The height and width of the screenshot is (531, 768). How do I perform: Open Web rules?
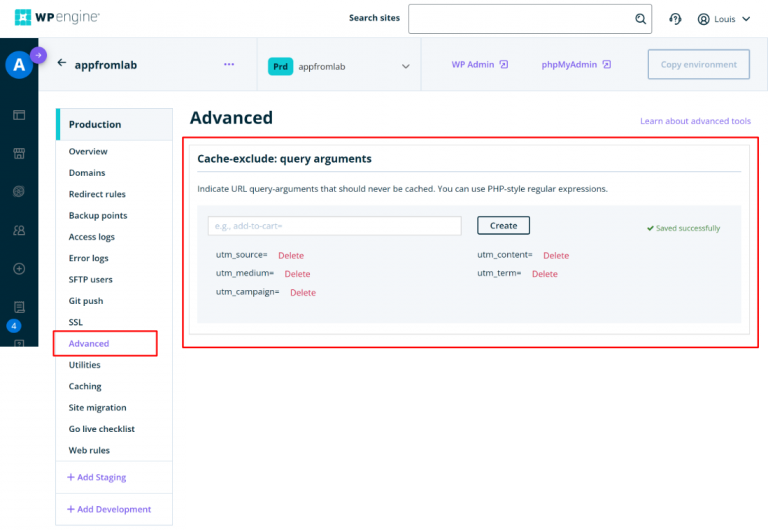click(89, 450)
